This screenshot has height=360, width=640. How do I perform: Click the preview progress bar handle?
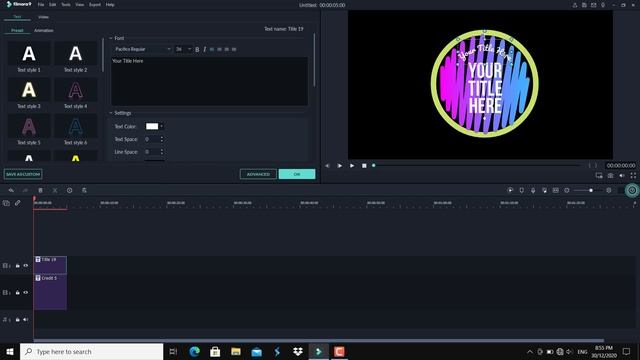click(373, 166)
